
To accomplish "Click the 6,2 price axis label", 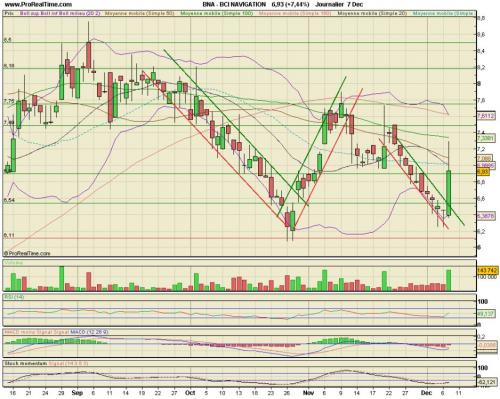I will coord(481,231).
